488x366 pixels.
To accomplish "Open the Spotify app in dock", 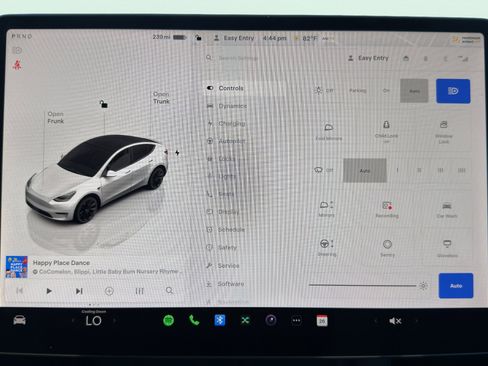I will [169, 321].
